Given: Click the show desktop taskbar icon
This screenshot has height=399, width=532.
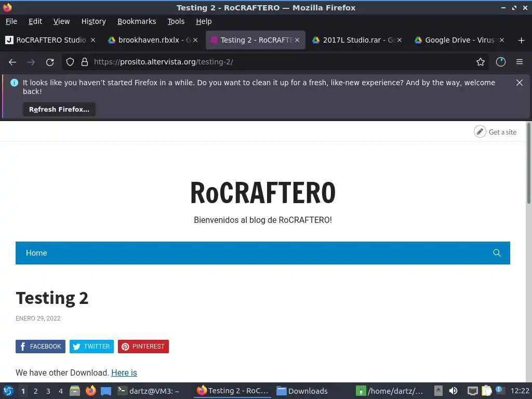Looking at the screenshot, I should coord(106,391).
